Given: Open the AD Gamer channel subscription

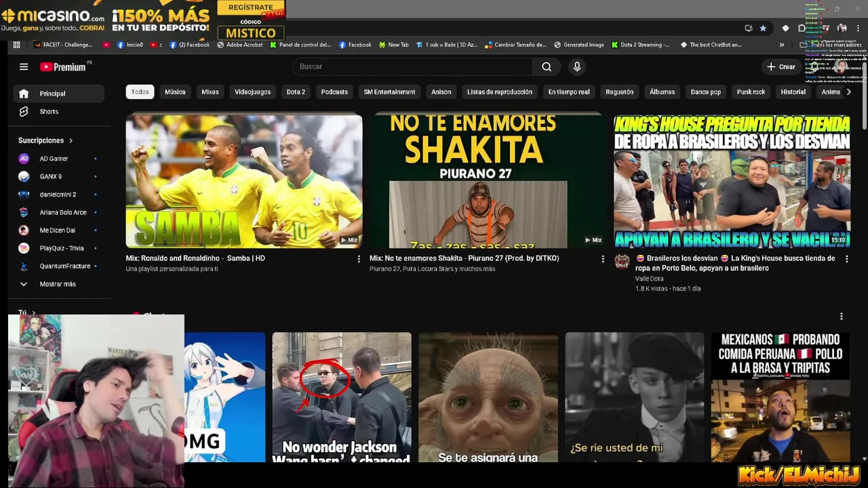Looking at the screenshot, I should [x=58, y=159].
